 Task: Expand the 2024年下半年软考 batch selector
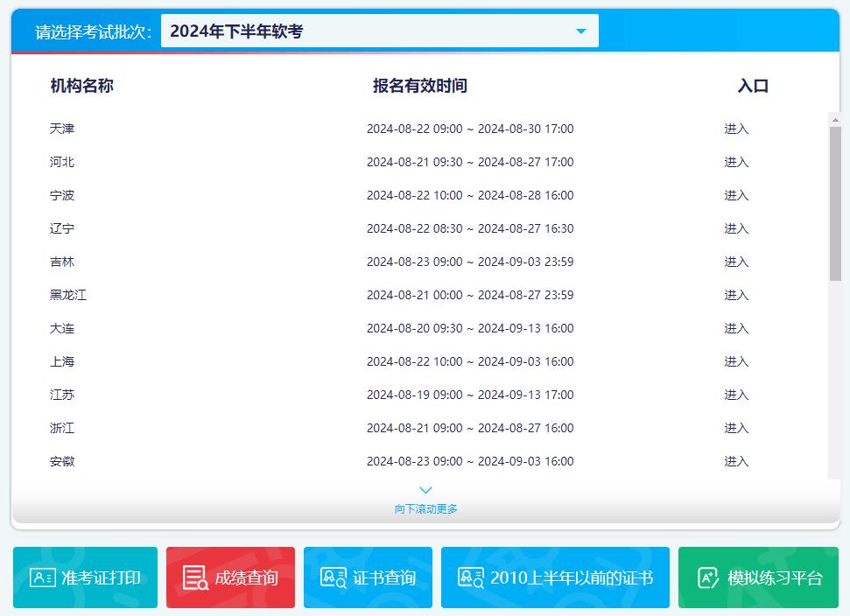tap(378, 31)
